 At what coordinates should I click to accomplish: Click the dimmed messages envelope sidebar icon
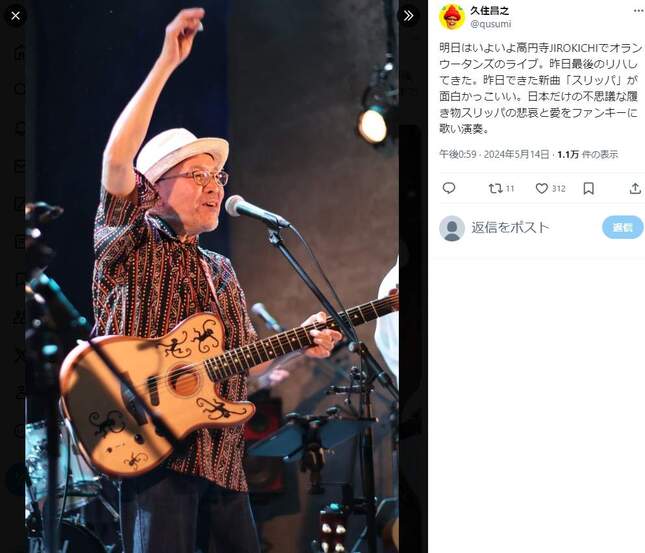(x=19, y=166)
